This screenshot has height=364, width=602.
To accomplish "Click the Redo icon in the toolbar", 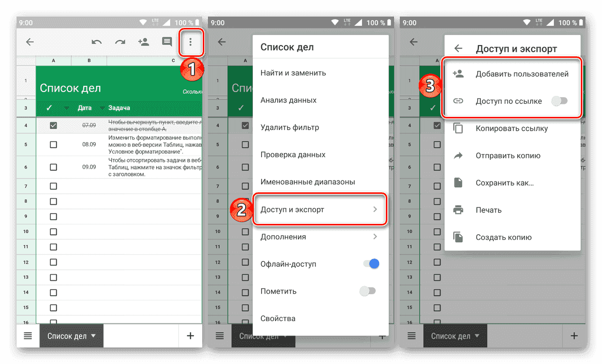I will [120, 42].
